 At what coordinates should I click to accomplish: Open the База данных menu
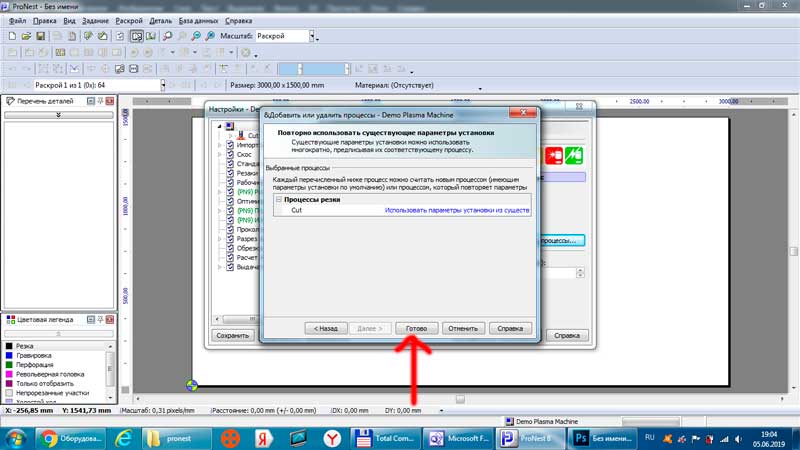pos(198,21)
